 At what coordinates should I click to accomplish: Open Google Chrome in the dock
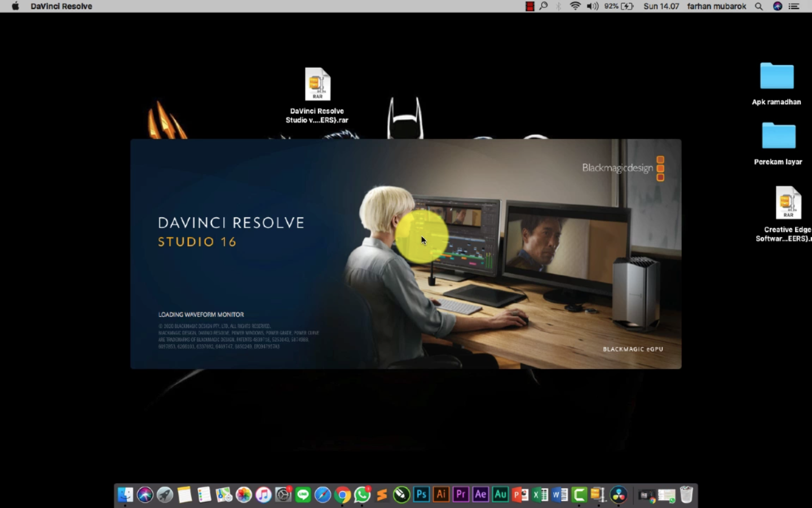pyautogui.click(x=342, y=495)
